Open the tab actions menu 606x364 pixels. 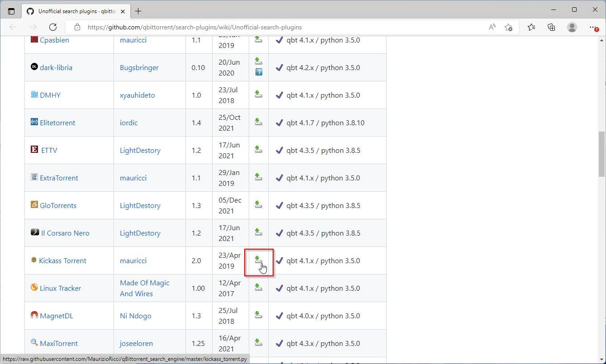11,11
